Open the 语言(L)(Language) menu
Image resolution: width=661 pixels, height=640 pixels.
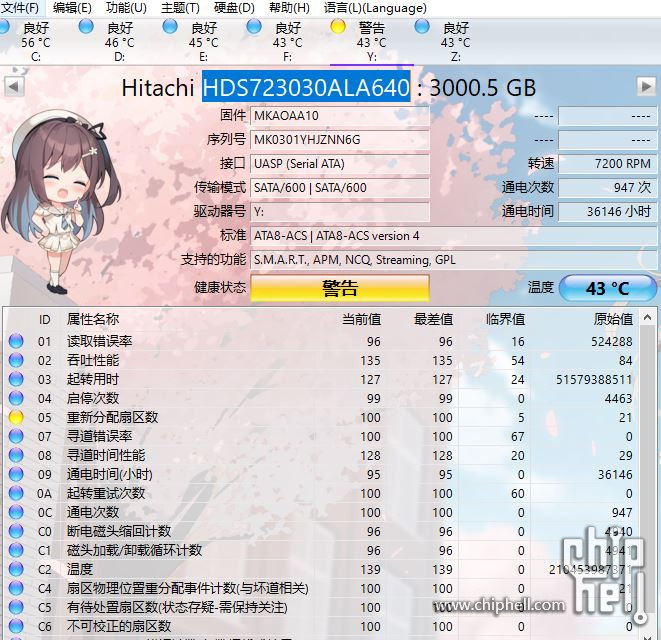pos(375,8)
